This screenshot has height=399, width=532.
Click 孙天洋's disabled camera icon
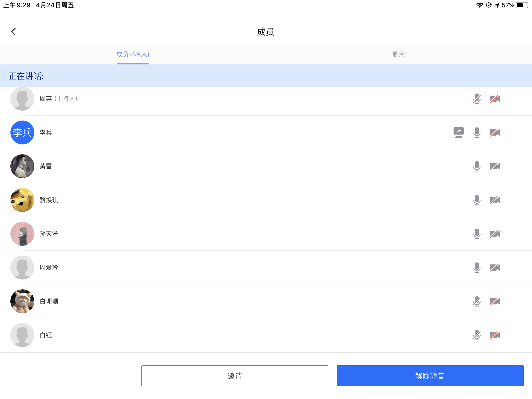(495, 234)
